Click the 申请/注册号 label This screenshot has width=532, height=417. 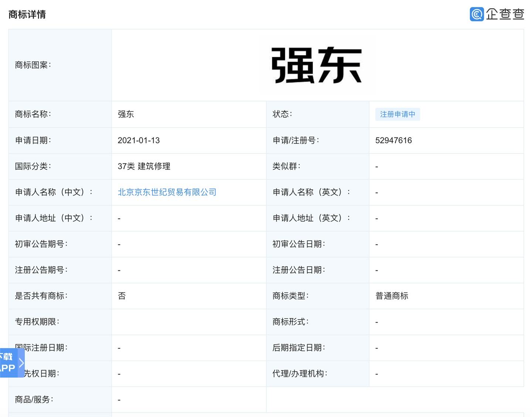coord(296,140)
